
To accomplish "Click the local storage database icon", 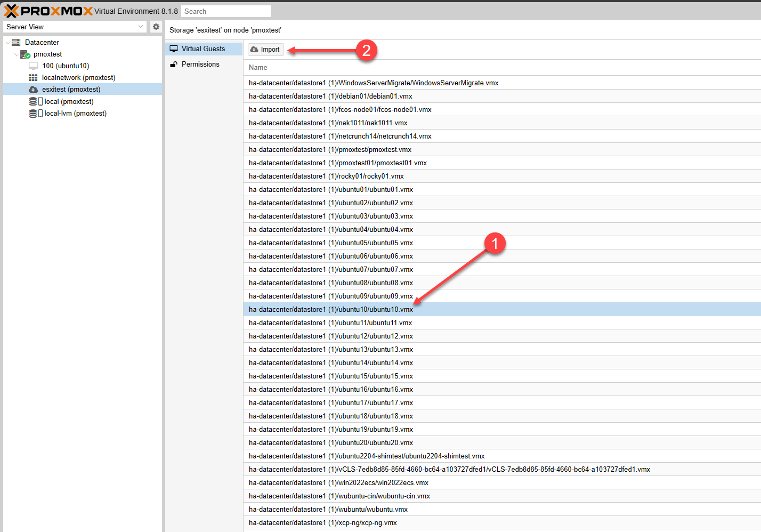I will tap(33, 101).
